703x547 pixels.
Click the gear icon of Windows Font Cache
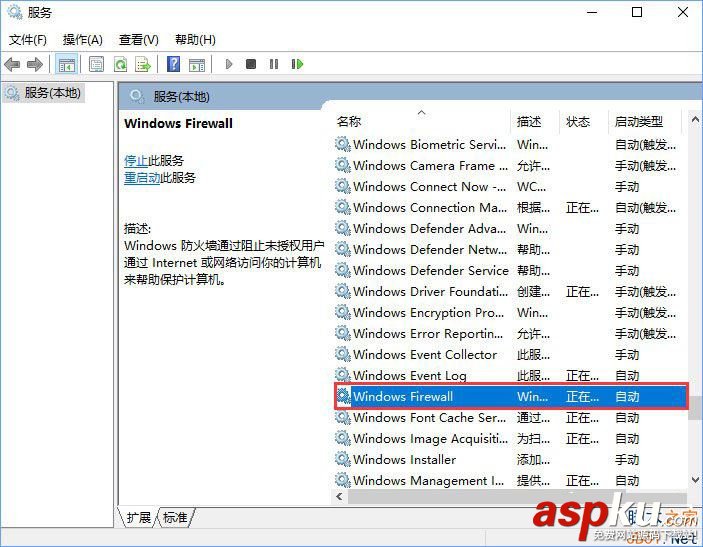tap(343, 417)
